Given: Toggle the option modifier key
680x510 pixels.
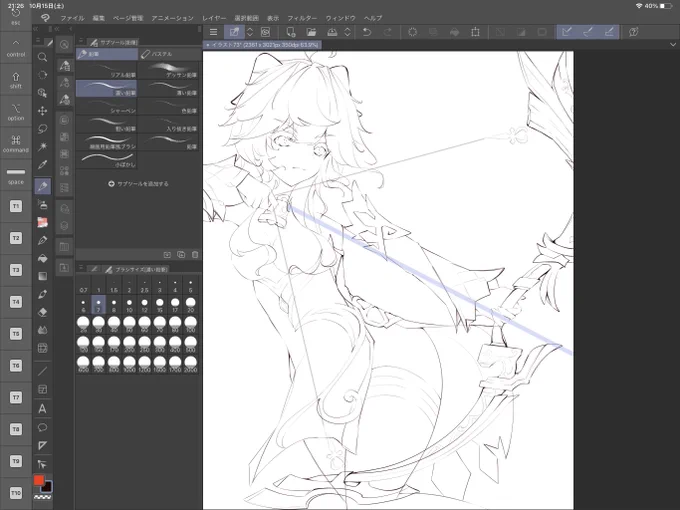Looking at the screenshot, I should pos(16,111).
